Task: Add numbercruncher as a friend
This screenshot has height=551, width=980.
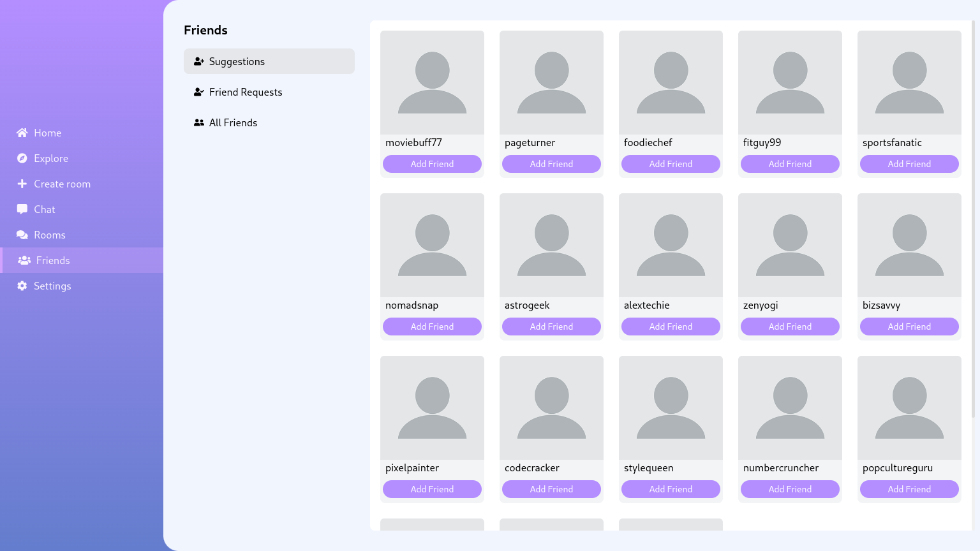Action: [x=790, y=489]
